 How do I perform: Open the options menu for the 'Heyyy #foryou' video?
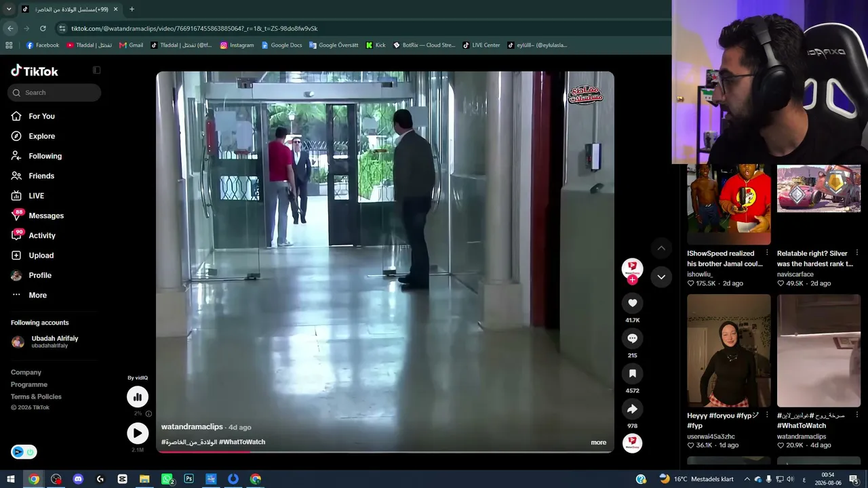767,415
